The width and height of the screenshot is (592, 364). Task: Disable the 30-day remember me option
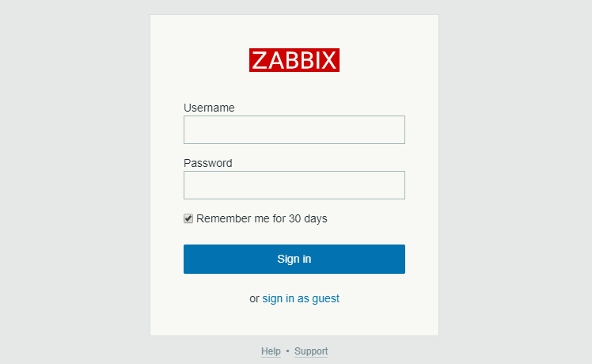click(188, 218)
